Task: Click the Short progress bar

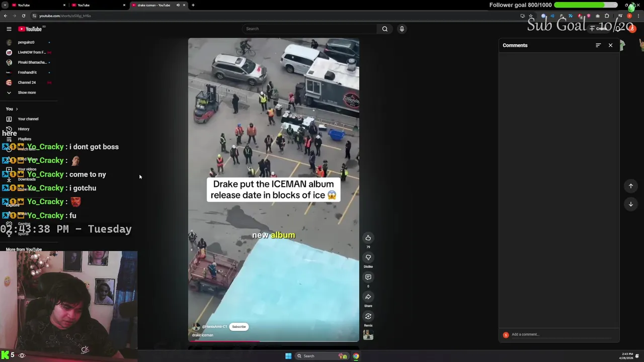Action: [274, 341]
